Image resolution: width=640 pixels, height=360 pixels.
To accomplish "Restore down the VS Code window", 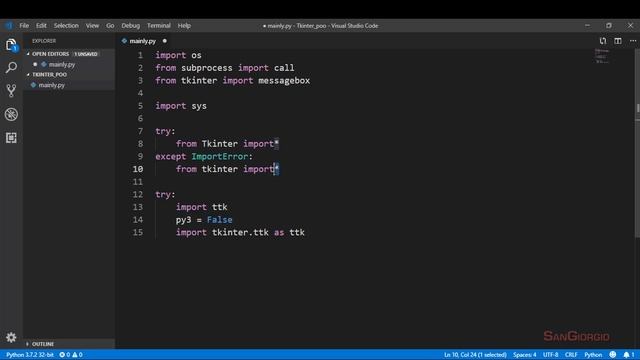I will (609, 25).
